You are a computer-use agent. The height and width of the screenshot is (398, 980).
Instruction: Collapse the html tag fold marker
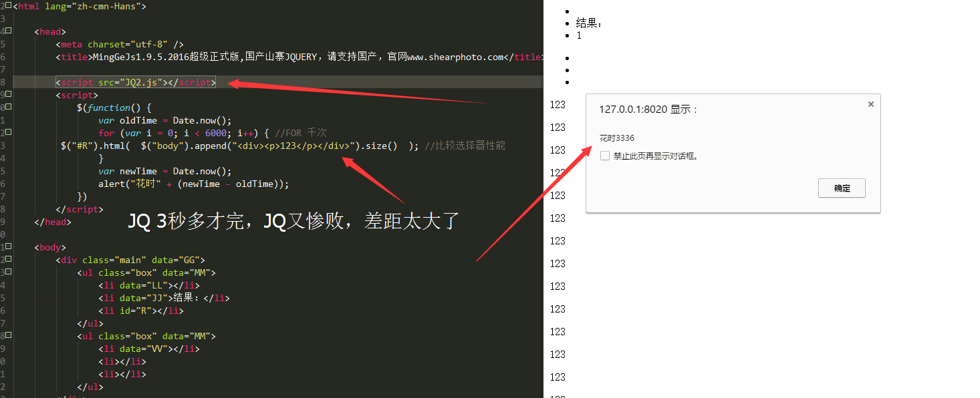pyautogui.click(x=8, y=5)
